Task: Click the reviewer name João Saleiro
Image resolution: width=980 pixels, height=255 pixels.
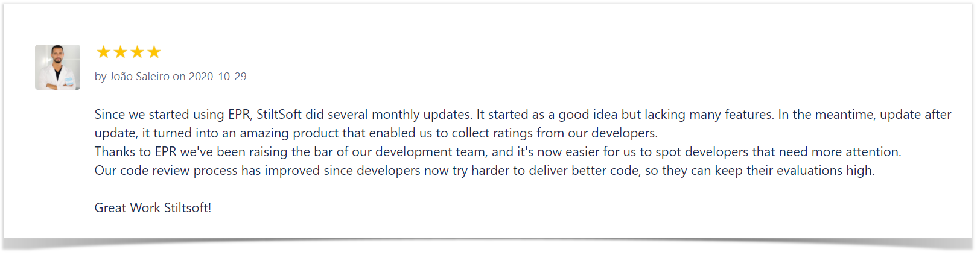Action: point(139,77)
